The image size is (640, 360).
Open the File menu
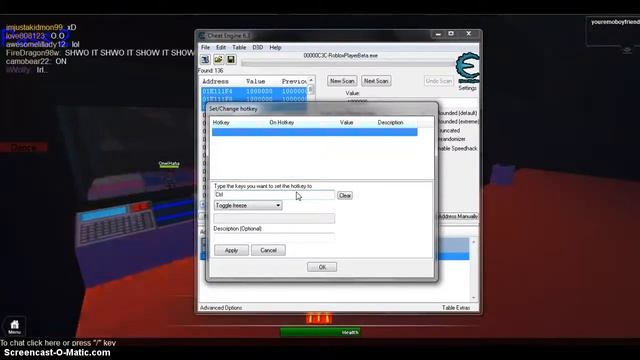pyautogui.click(x=205, y=47)
